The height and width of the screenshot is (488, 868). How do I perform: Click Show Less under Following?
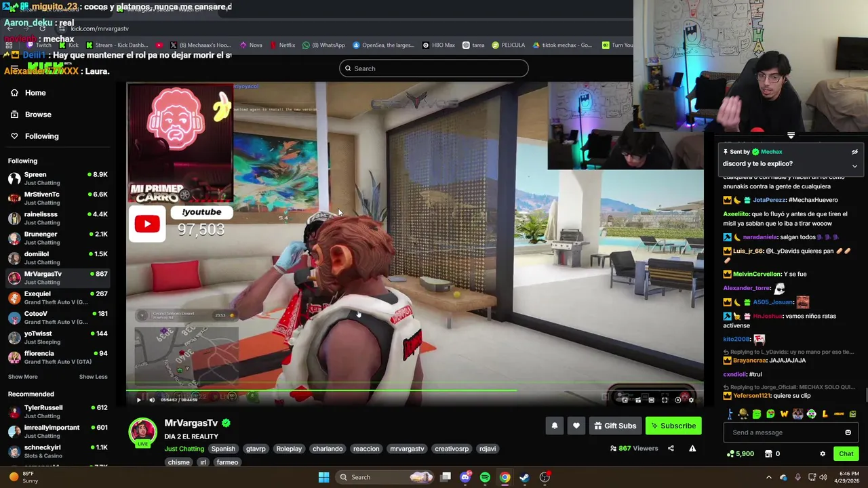(93, 377)
